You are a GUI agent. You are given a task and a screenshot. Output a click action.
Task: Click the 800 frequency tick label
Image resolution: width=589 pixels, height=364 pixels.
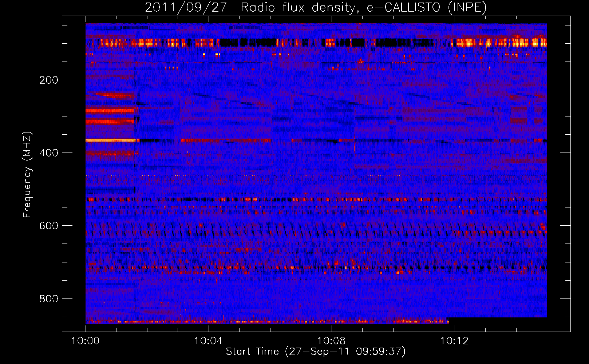pyautogui.click(x=49, y=299)
